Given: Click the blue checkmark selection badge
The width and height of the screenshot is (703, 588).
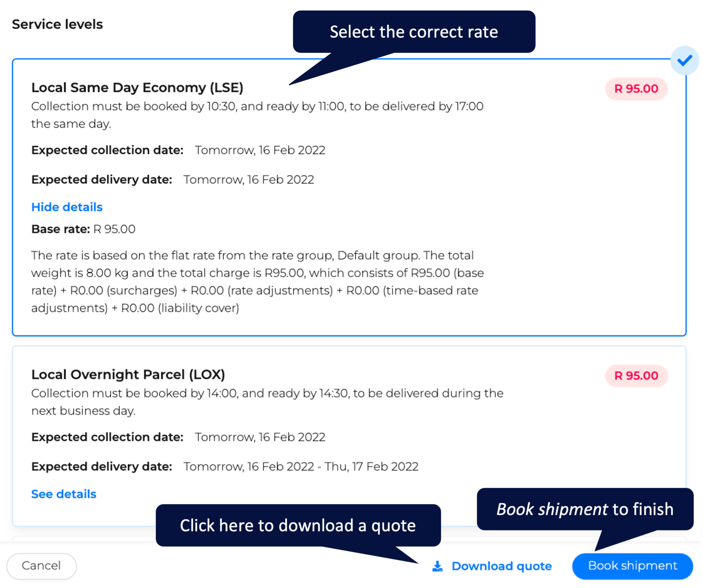Looking at the screenshot, I should point(684,60).
